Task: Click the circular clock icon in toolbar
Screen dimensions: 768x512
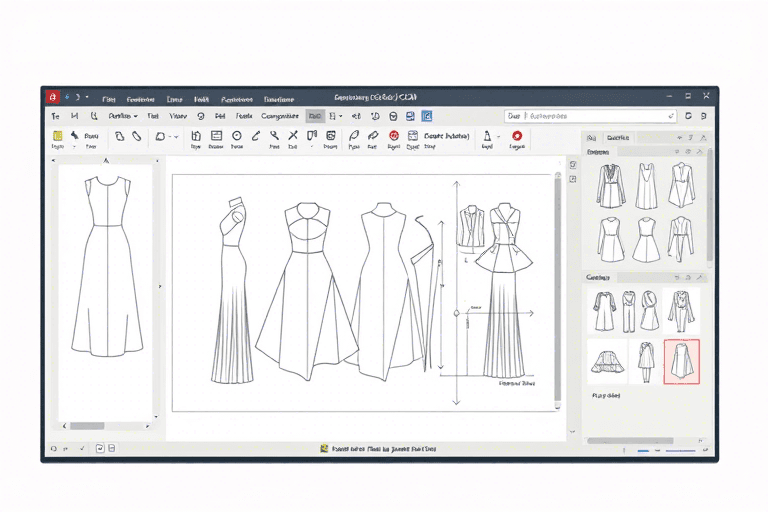Action: pos(237,135)
